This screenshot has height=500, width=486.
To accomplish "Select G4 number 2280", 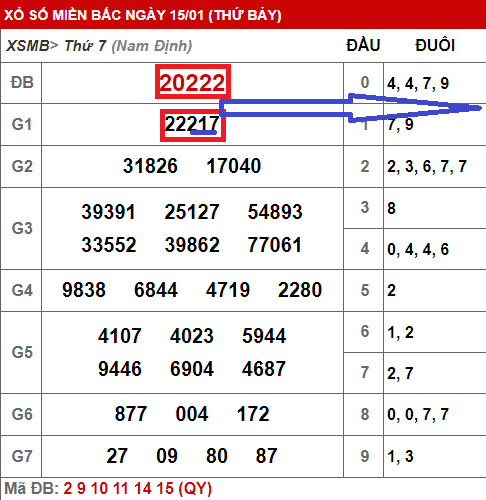I will (300, 290).
